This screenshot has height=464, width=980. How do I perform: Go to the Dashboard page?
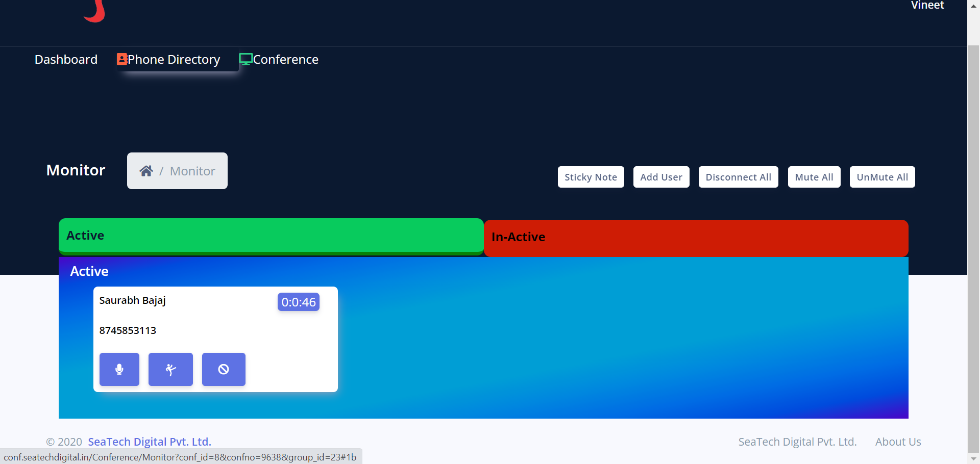[66, 60]
